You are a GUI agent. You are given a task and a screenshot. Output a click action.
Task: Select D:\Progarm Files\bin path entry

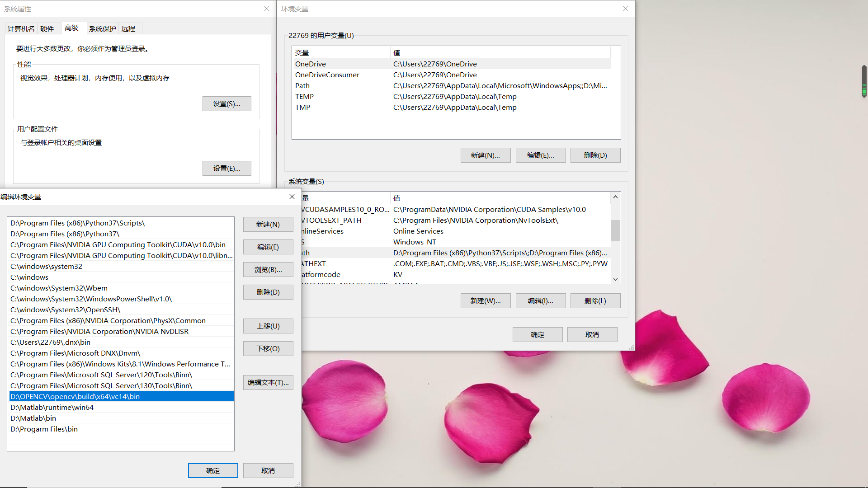click(121, 429)
